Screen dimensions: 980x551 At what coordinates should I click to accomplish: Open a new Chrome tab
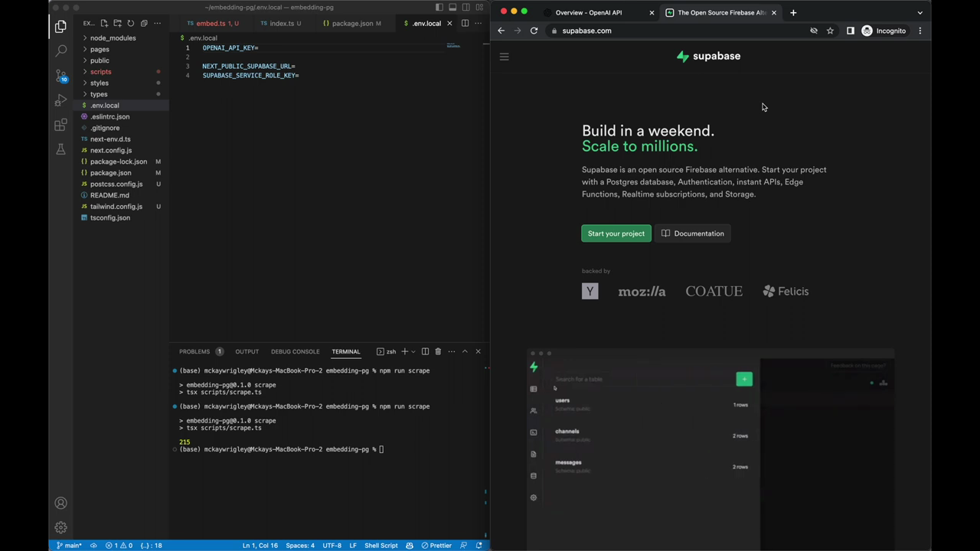pyautogui.click(x=793, y=12)
